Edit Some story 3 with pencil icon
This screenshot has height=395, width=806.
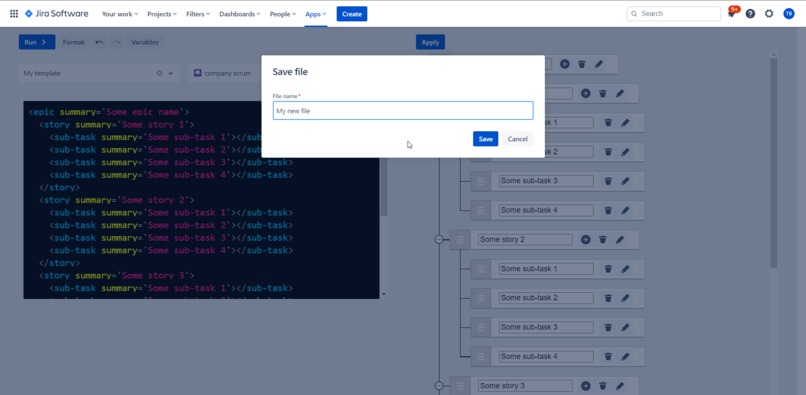click(x=620, y=386)
